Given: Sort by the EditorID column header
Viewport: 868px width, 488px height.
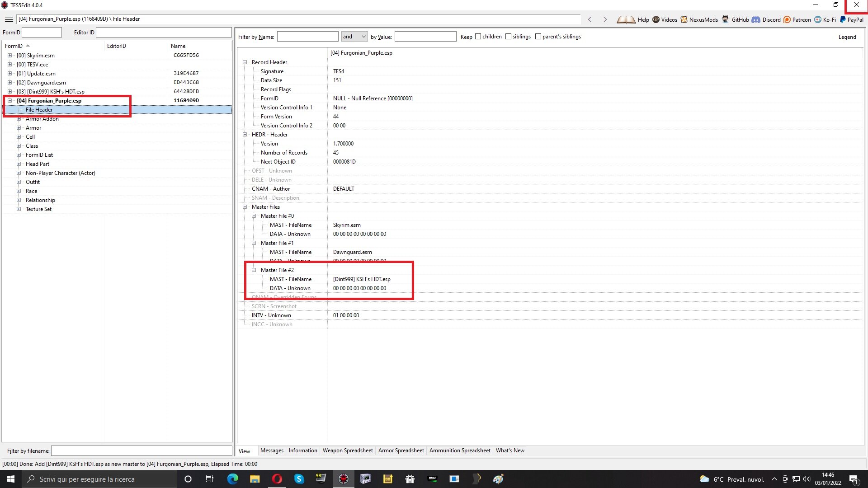Looking at the screenshot, I should 136,46.
